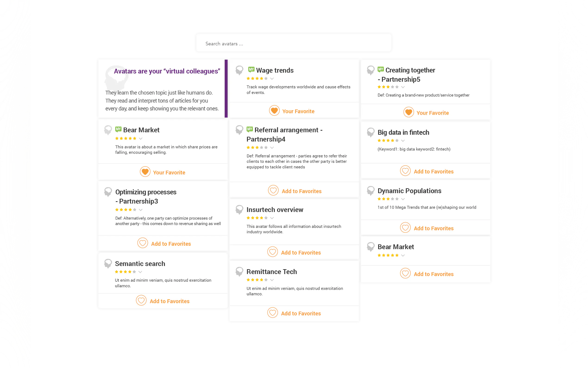This screenshot has height=368, width=588.
Task: Click the avatar head icon beside Insurtech overview
Action: (x=239, y=209)
